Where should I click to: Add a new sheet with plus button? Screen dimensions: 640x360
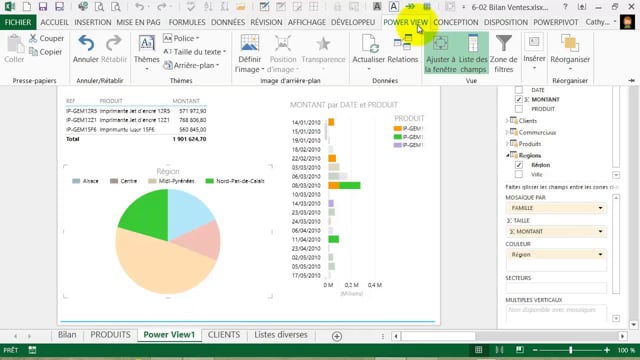[337, 336]
